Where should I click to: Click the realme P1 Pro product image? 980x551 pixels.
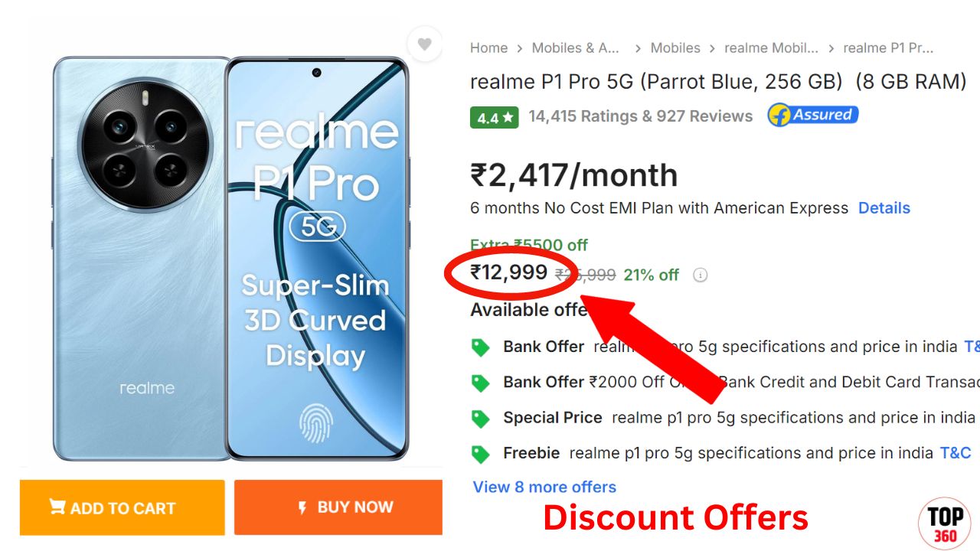231,258
